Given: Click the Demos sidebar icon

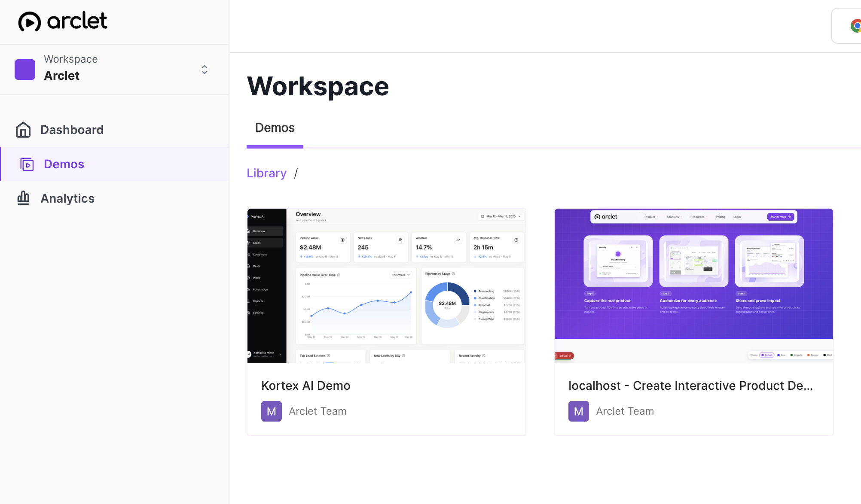Looking at the screenshot, I should tap(27, 164).
